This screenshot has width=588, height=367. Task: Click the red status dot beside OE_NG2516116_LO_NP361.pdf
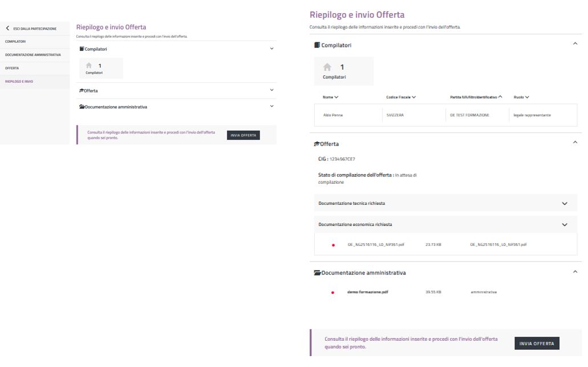333,245
